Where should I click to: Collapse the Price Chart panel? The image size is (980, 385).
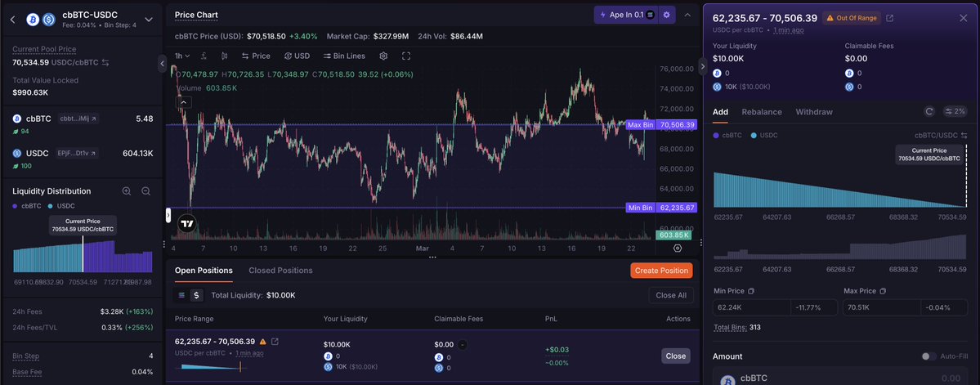tap(687, 15)
